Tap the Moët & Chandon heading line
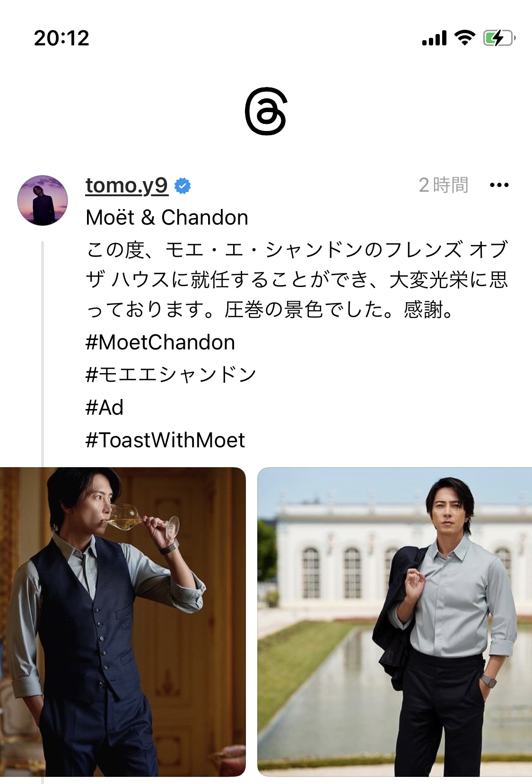This screenshot has width=532, height=784. click(x=167, y=218)
